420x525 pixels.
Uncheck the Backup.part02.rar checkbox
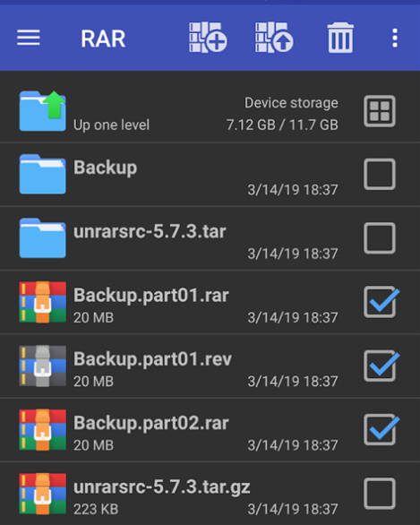tap(381, 429)
